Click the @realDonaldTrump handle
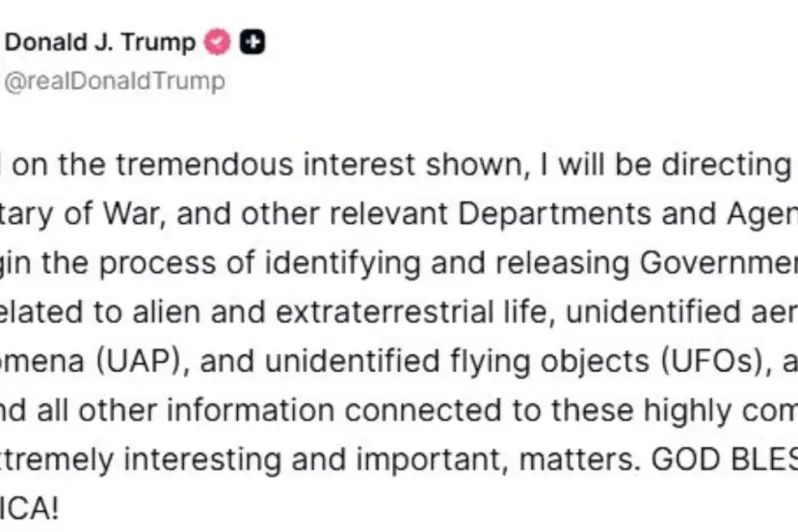The image size is (798, 532). [115, 81]
